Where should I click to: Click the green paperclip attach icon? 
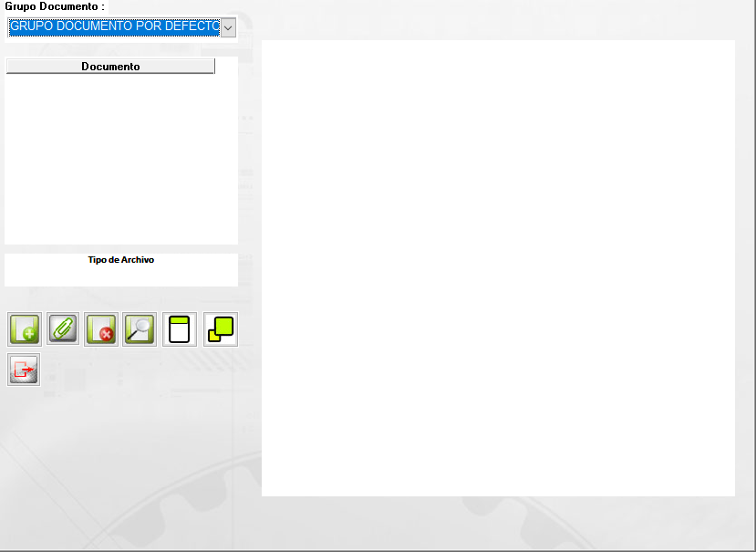pos(63,329)
